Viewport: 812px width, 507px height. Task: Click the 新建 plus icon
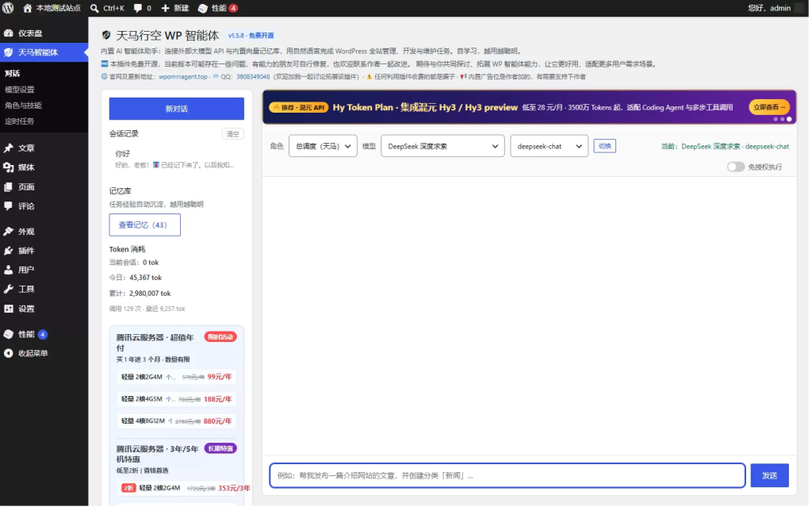(x=165, y=8)
